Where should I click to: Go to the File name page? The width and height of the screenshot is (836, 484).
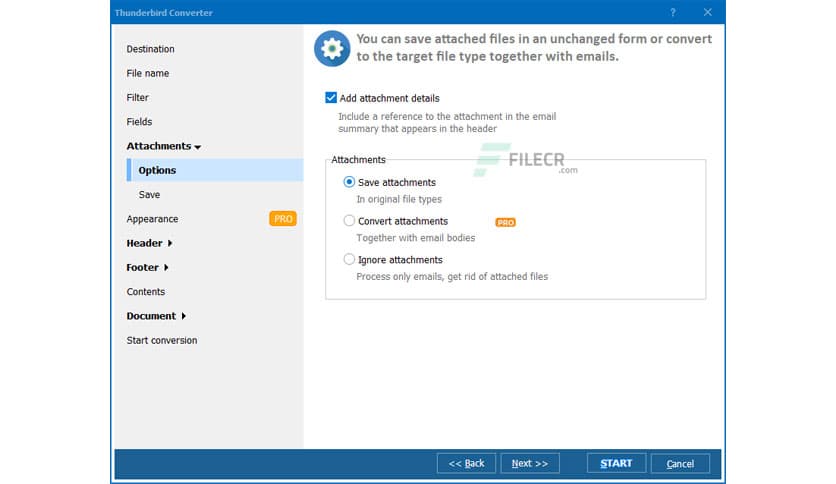point(148,73)
